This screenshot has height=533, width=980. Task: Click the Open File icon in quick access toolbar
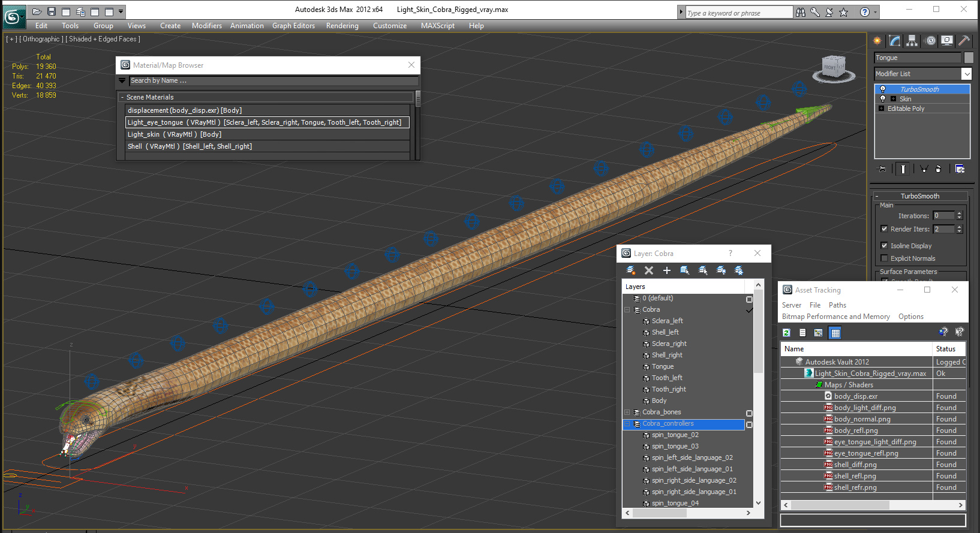pos(37,11)
